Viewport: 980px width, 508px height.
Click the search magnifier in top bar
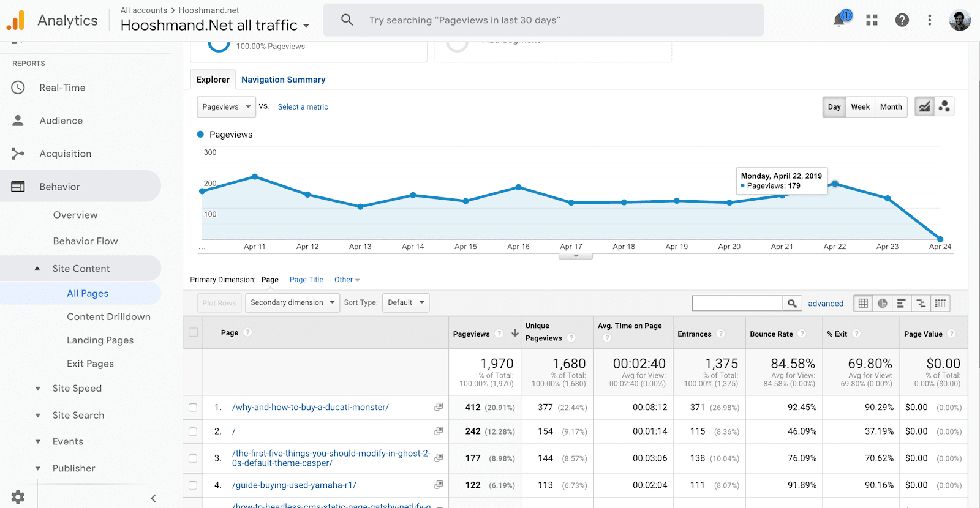347,20
